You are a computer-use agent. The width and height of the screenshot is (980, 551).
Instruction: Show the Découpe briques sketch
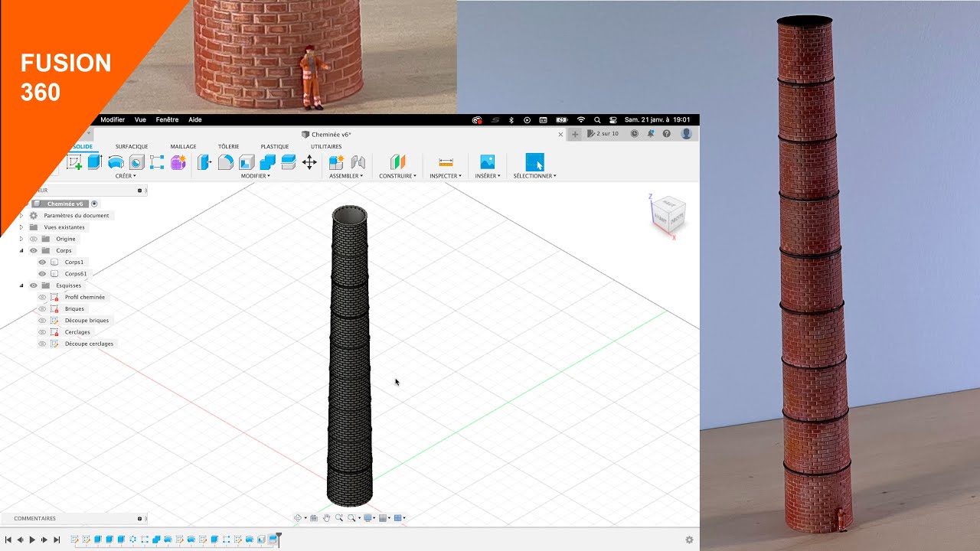[42, 321]
